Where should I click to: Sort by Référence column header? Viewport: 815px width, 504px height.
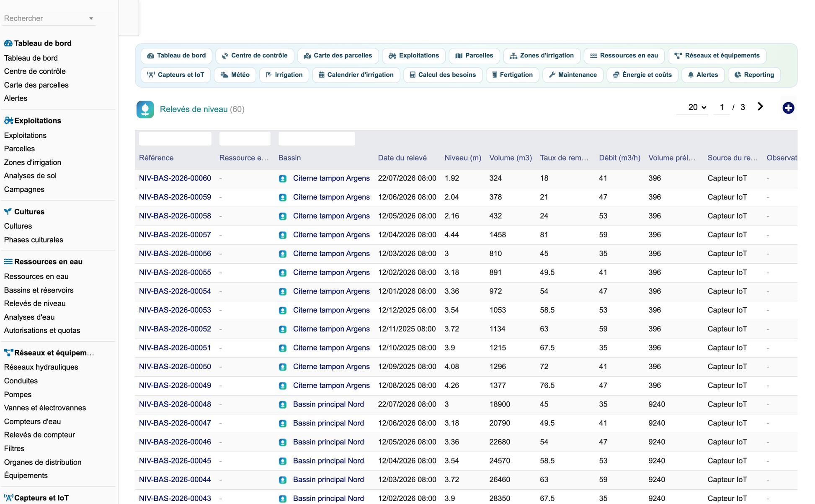[x=156, y=158]
